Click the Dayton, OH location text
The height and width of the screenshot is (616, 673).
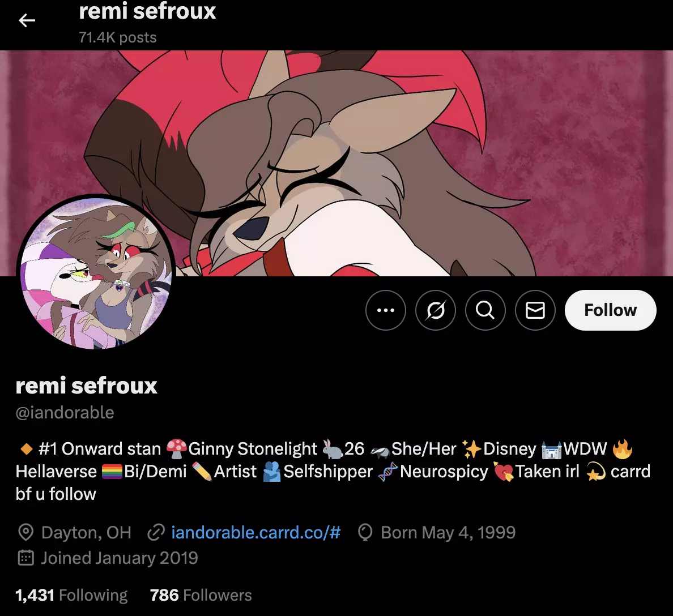[x=86, y=532]
